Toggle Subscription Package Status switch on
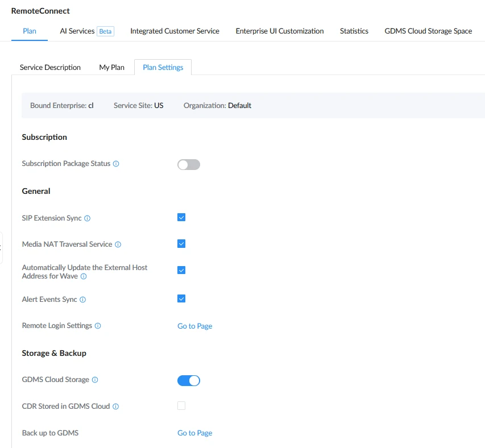Viewport: 485px width, 448px height. (x=189, y=164)
